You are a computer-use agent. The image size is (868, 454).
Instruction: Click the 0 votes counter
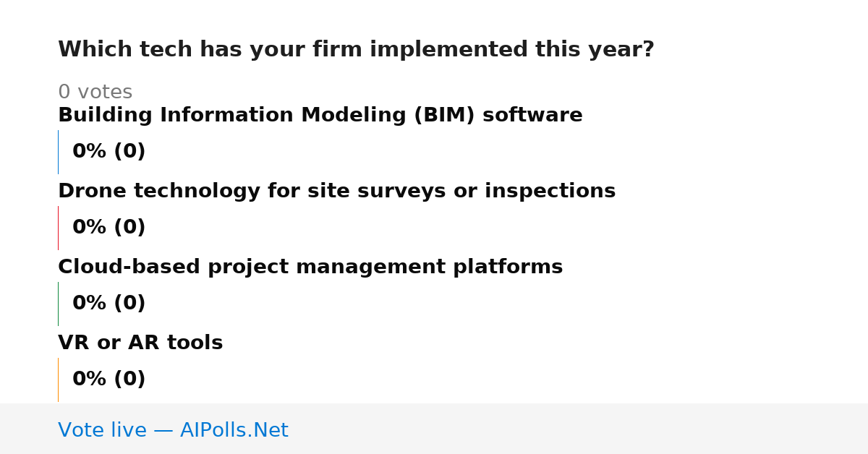click(x=95, y=93)
